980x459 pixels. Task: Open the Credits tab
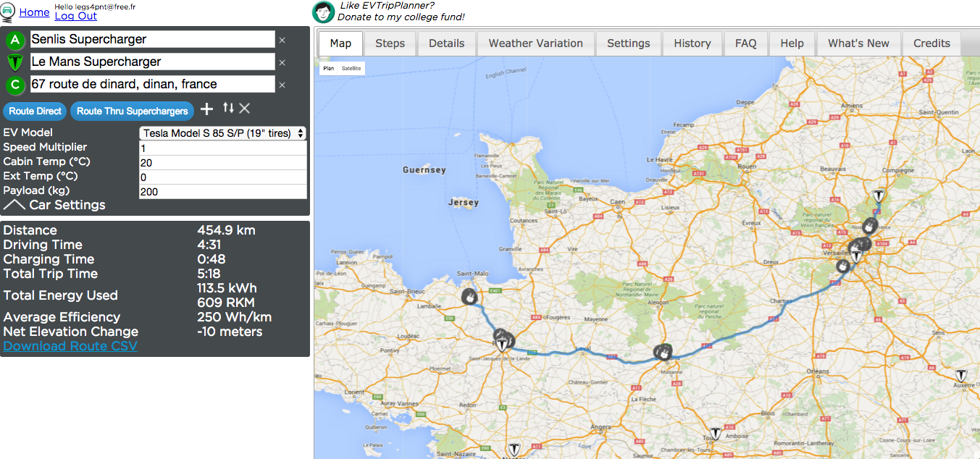coord(931,43)
